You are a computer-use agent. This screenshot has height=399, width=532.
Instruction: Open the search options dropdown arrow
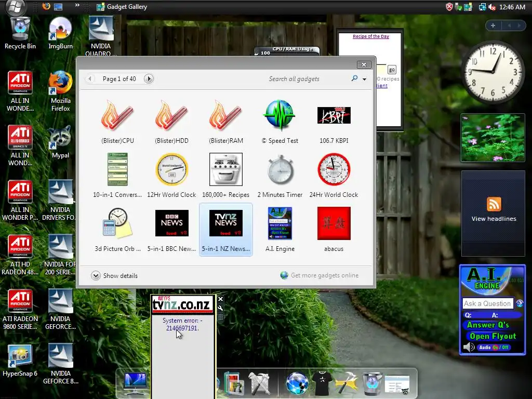(x=364, y=79)
